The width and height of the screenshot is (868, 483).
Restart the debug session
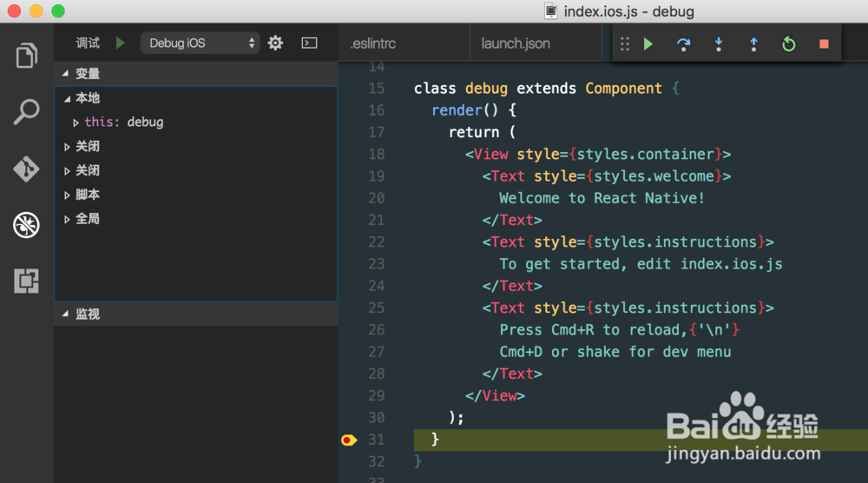point(788,43)
